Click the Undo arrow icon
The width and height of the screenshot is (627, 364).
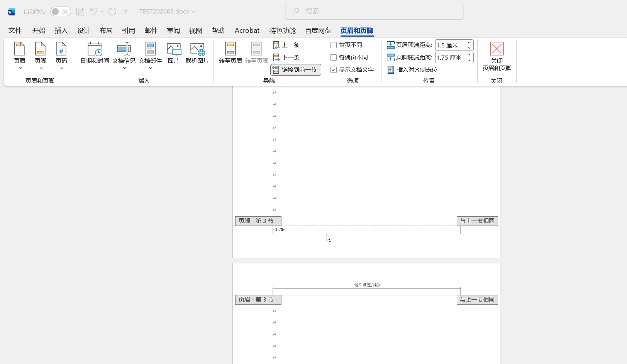[93, 12]
